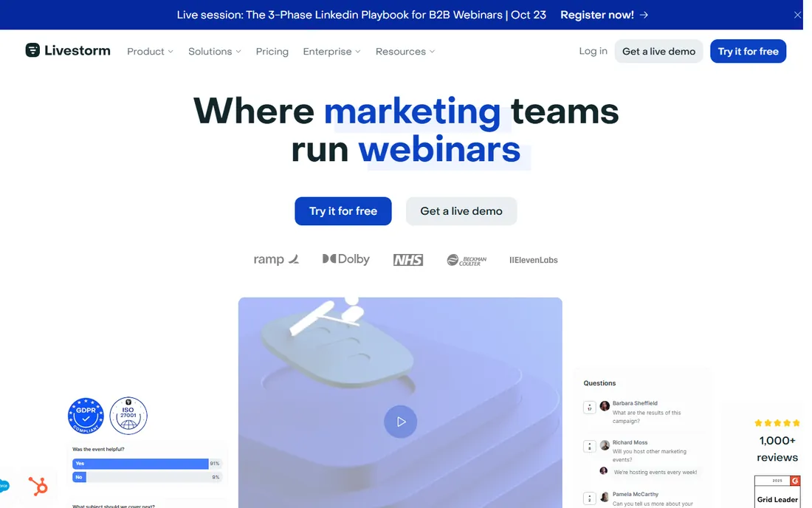Upvote Barbara Sheffield's question

589,408
